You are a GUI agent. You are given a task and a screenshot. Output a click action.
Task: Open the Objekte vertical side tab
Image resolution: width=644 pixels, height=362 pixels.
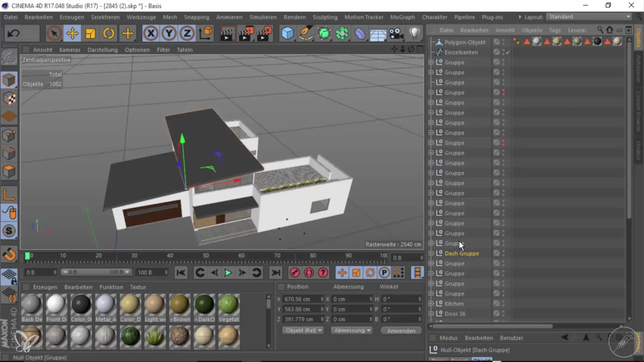pos(638,38)
